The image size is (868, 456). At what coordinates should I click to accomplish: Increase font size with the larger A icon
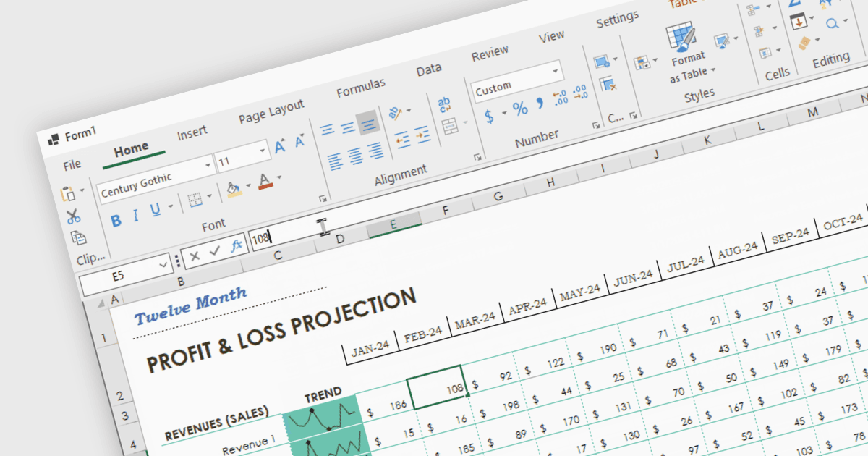[x=281, y=147]
